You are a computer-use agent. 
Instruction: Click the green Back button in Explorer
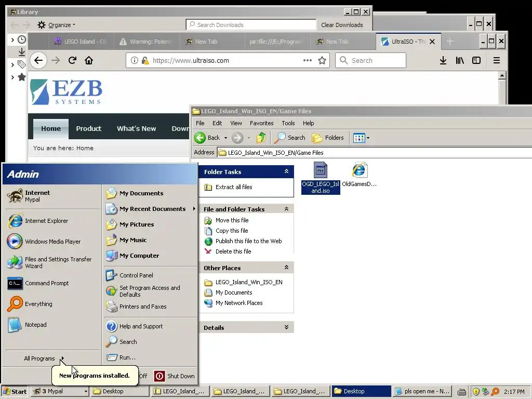[x=207, y=138]
